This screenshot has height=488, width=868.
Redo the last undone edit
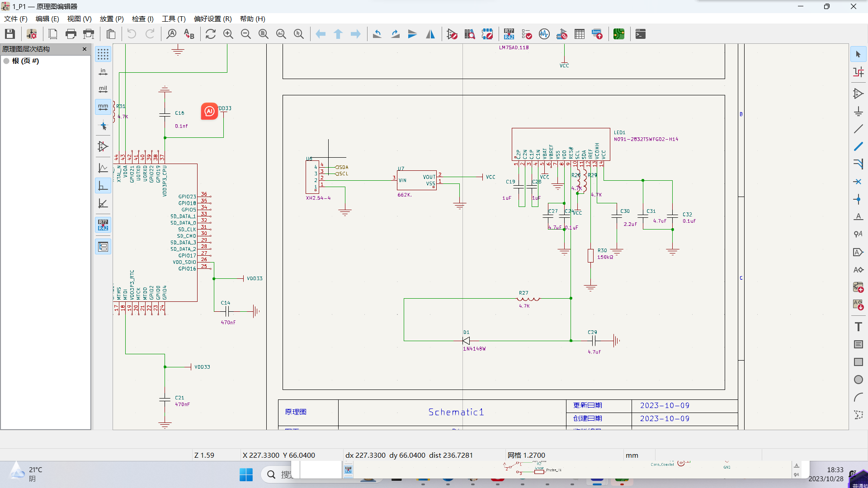(x=150, y=34)
